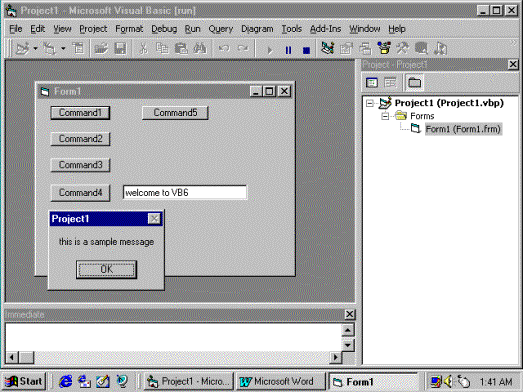Collapse the Forms folder node

pos(385,116)
